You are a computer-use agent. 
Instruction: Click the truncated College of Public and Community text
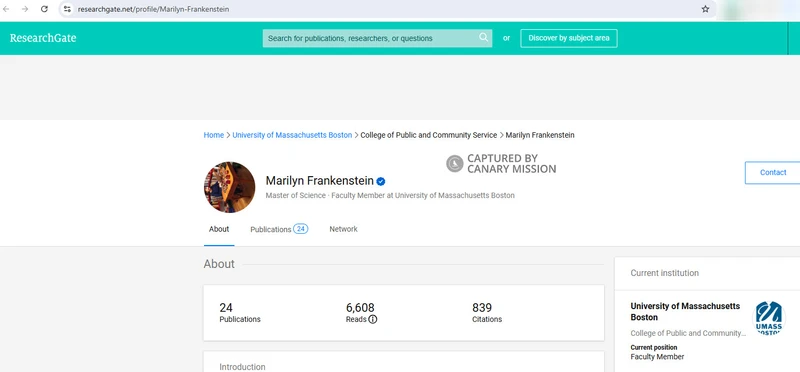tap(688, 333)
